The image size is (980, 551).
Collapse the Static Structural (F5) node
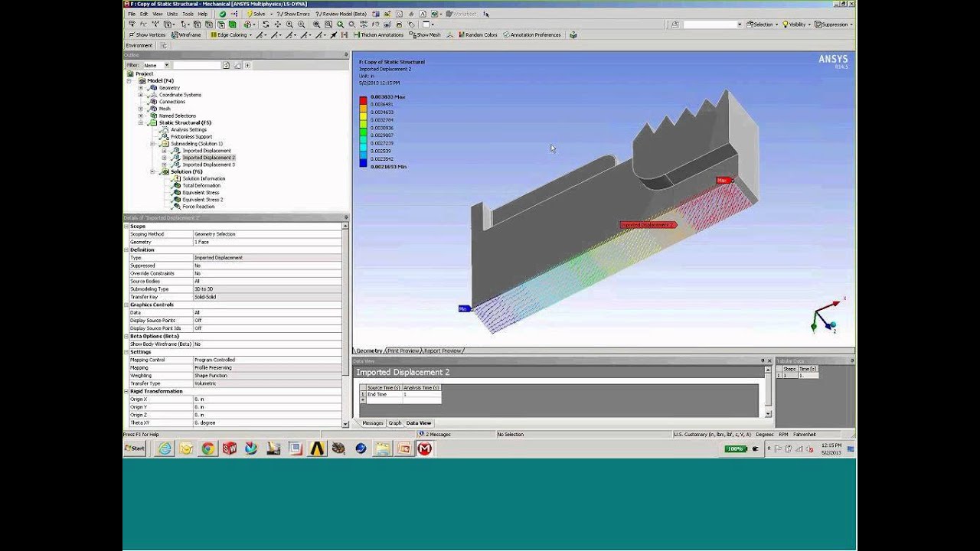point(140,122)
